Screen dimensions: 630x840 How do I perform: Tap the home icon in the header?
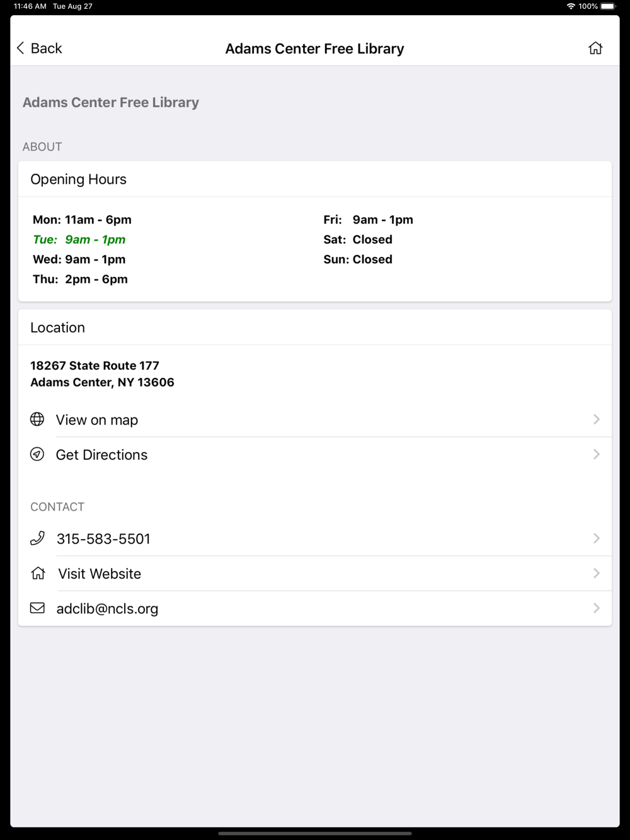tap(595, 48)
